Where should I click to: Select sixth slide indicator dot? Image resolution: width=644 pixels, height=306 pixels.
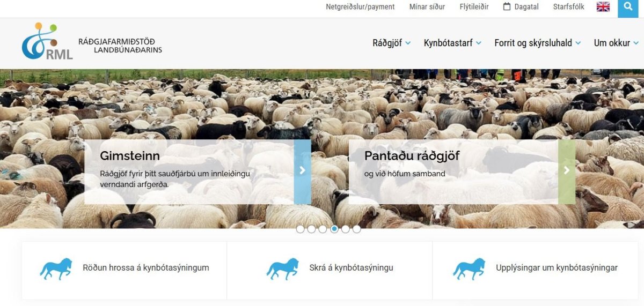(x=357, y=229)
